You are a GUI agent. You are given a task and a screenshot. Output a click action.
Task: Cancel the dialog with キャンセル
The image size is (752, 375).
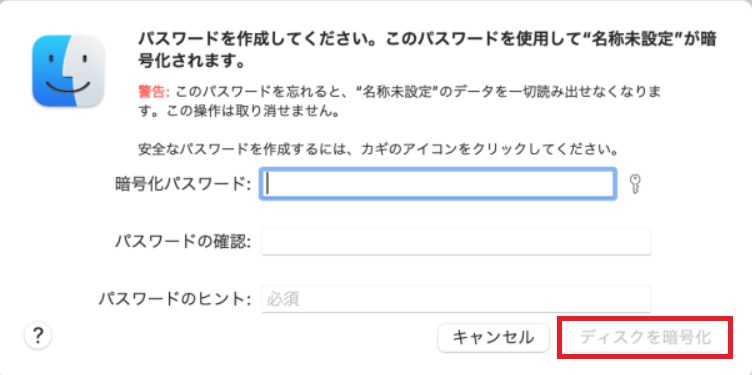494,338
